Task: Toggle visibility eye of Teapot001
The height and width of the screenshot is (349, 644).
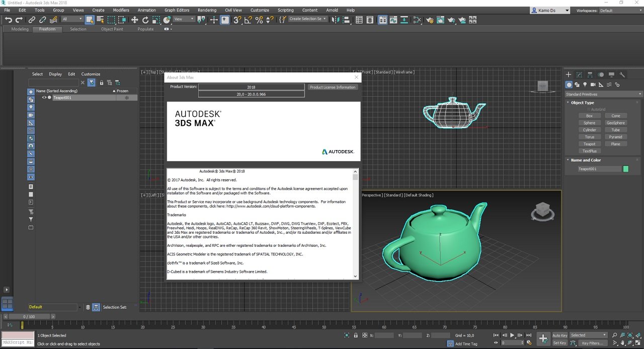Action: pos(44,98)
